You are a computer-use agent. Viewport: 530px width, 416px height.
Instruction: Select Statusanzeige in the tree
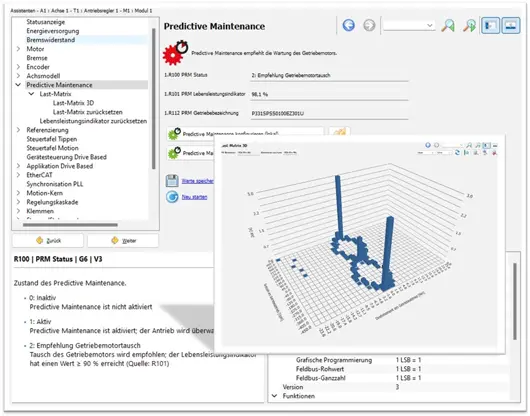pyautogui.click(x=46, y=22)
